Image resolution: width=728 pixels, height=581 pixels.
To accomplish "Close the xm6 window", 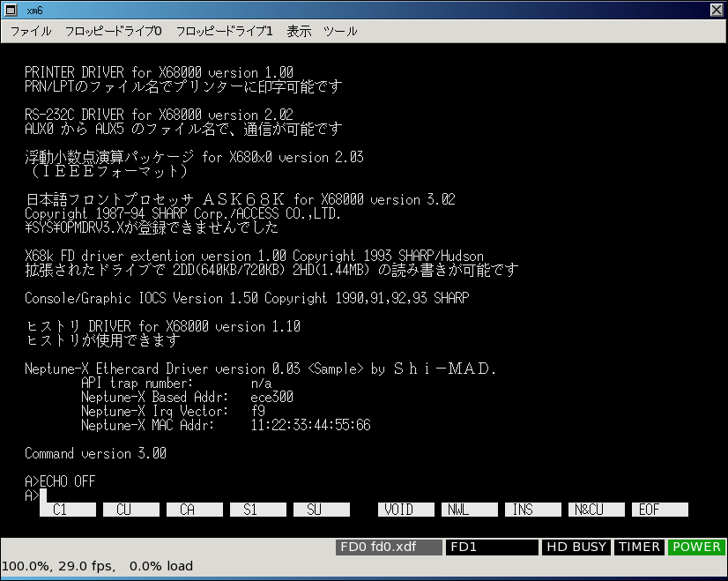I will tap(717, 10).
